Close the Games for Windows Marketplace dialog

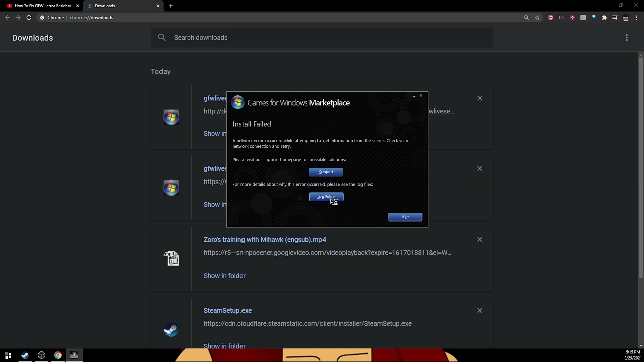pos(421,96)
